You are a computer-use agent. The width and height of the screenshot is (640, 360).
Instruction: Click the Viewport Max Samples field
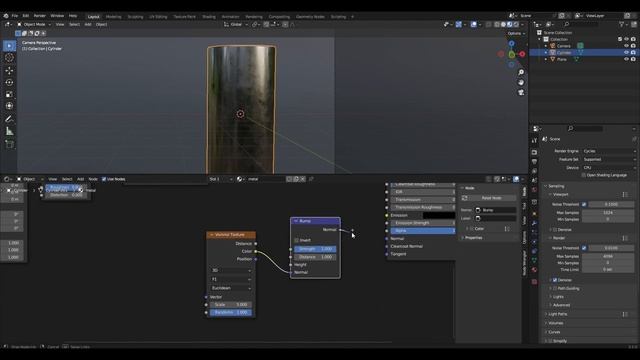pos(609,213)
